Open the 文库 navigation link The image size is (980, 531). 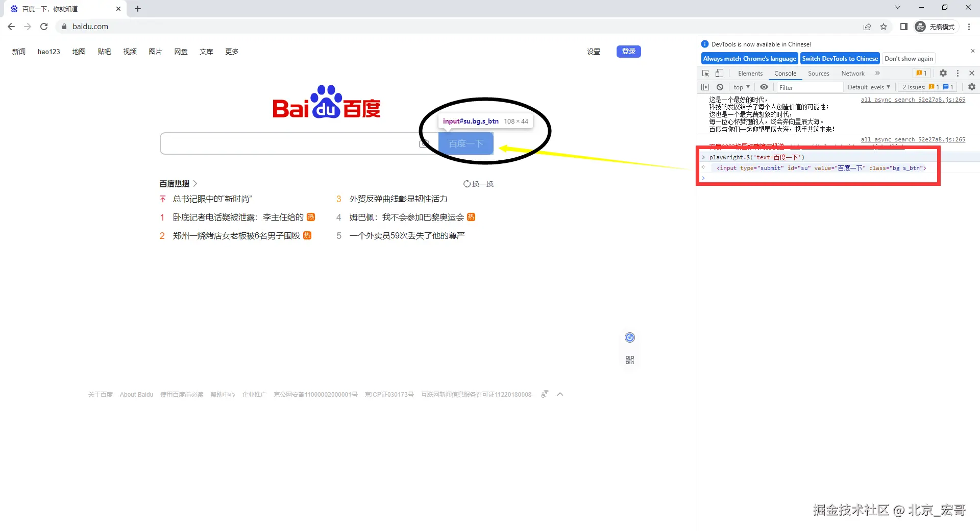click(x=206, y=52)
